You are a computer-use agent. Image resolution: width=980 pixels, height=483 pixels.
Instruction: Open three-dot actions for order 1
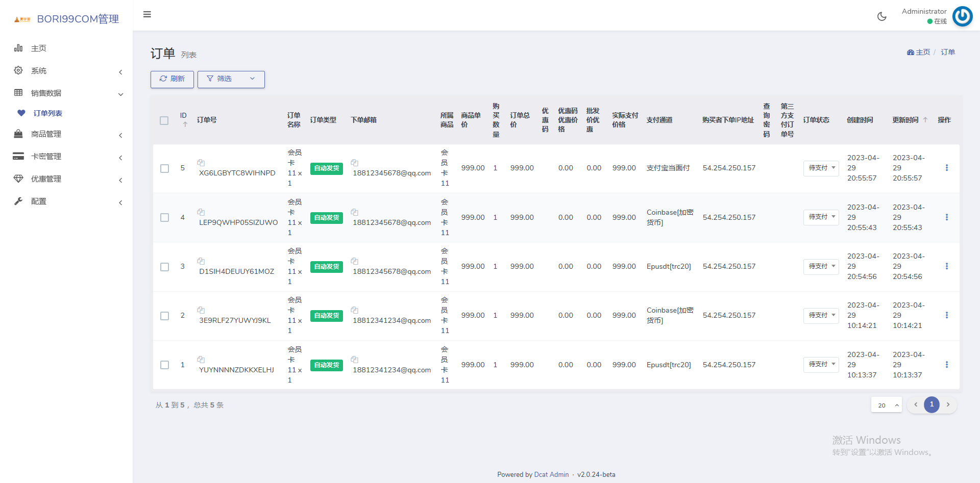(946, 365)
